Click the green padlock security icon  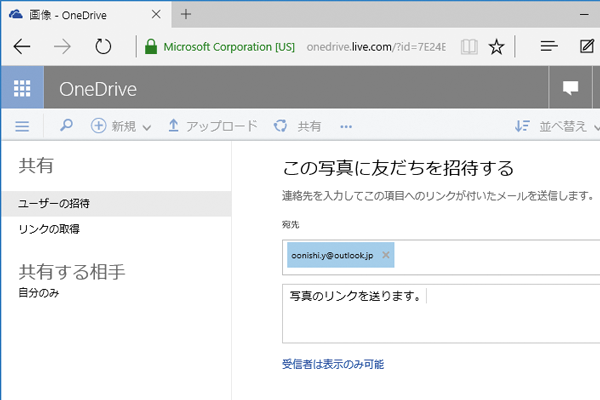(151, 47)
